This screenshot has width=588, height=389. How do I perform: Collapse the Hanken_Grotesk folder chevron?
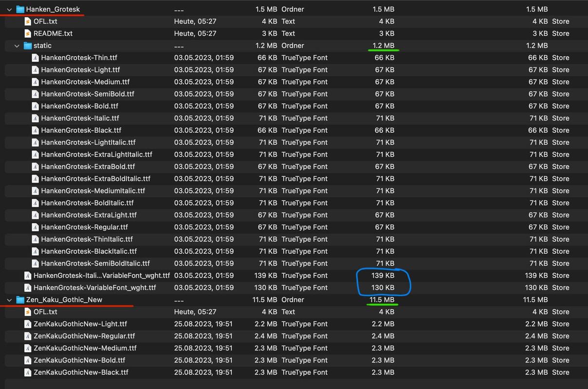point(9,9)
